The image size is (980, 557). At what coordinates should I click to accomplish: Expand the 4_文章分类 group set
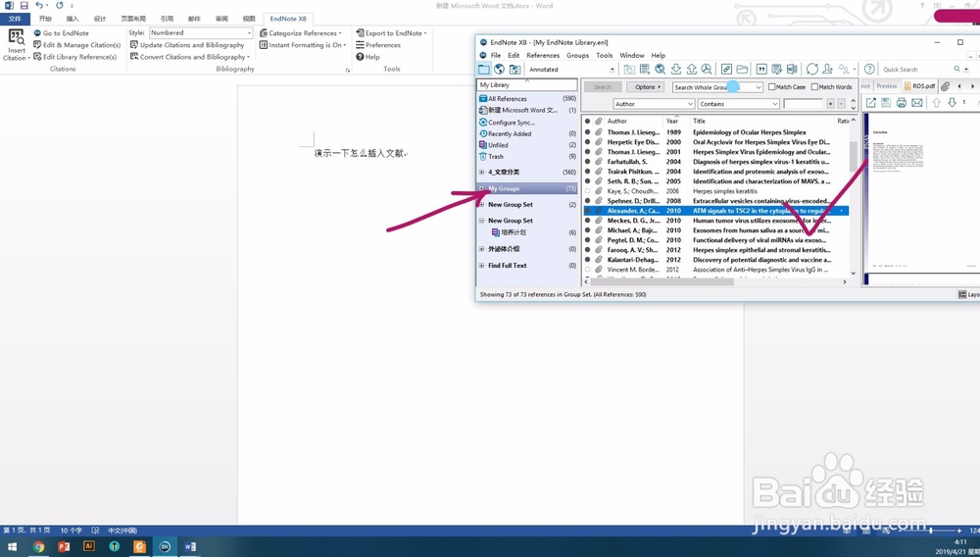coord(481,172)
